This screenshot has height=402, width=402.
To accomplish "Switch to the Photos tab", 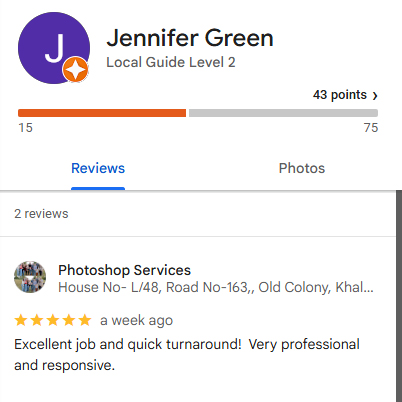I will (302, 168).
